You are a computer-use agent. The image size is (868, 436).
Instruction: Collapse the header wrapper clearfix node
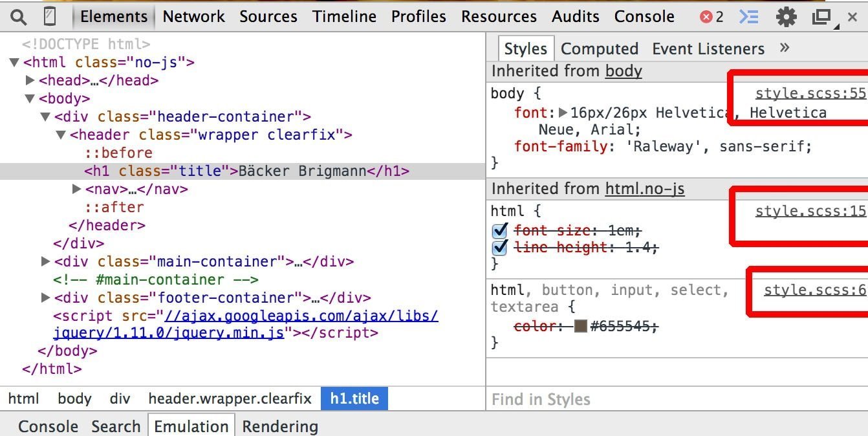coord(61,135)
